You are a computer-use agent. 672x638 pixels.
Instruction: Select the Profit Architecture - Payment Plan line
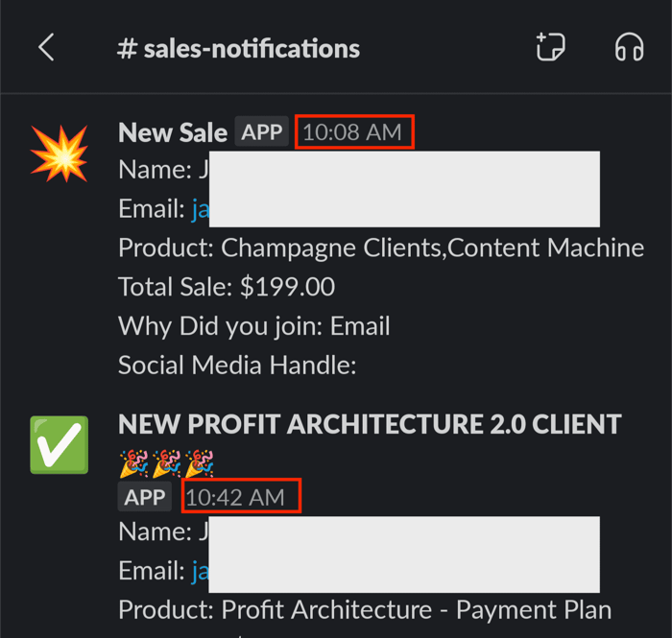click(x=365, y=610)
